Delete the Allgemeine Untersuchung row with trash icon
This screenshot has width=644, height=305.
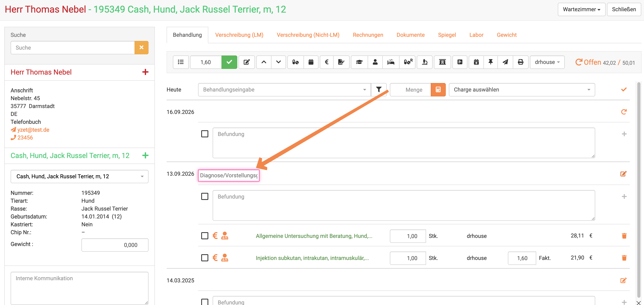pyautogui.click(x=624, y=236)
